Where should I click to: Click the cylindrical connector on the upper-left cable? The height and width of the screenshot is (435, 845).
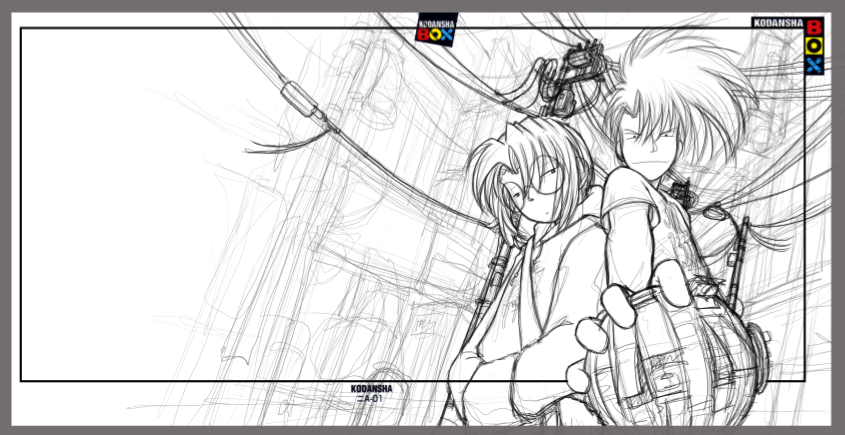pos(298,98)
